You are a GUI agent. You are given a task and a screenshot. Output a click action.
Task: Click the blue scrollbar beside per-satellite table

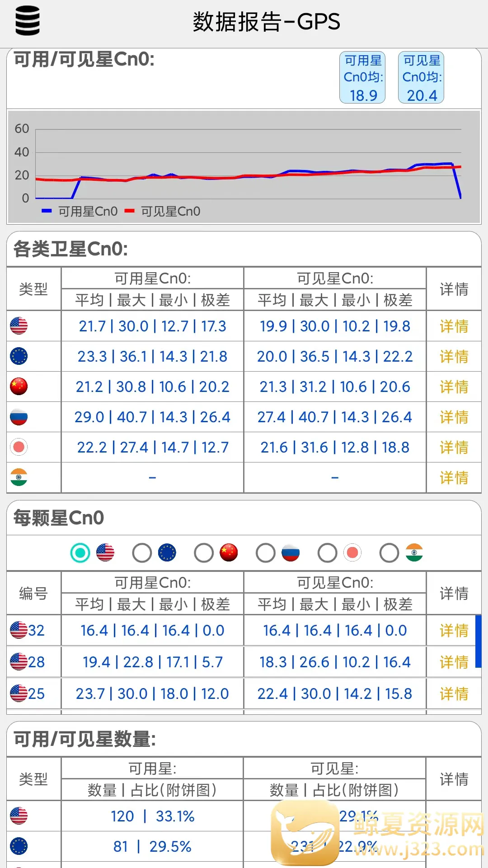478,641
